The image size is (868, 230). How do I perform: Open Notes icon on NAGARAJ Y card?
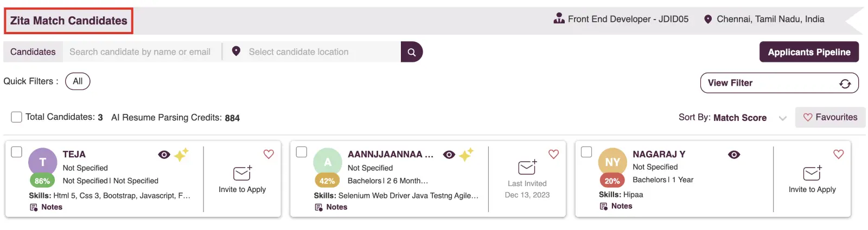pos(603,206)
